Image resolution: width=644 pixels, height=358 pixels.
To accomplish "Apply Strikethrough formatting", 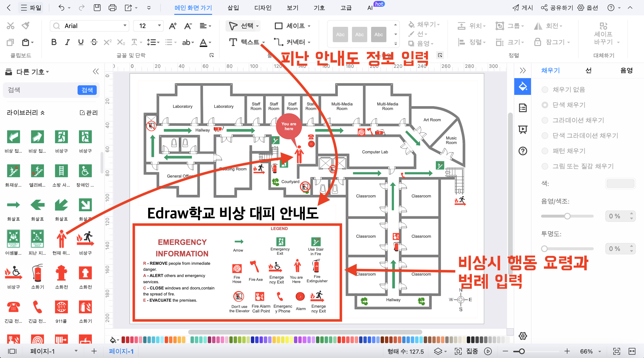I will click(x=94, y=42).
